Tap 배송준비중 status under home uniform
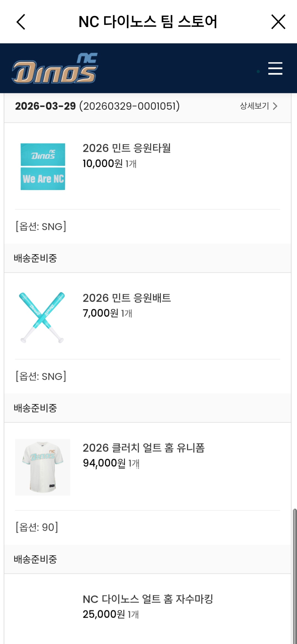 pyautogui.click(x=35, y=559)
